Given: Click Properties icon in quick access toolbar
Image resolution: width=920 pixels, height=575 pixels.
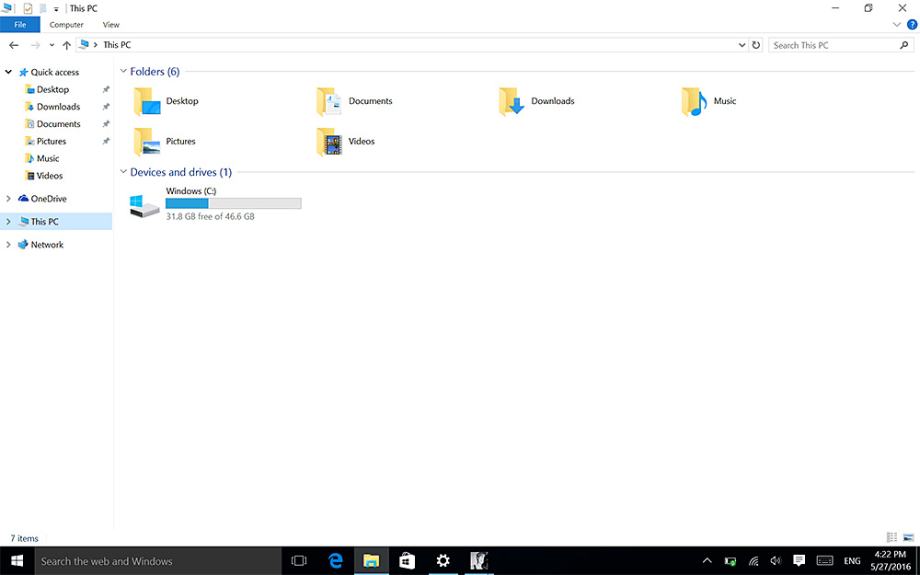Looking at the screenshot, I should pyautogui.click(x=28, y=8).
